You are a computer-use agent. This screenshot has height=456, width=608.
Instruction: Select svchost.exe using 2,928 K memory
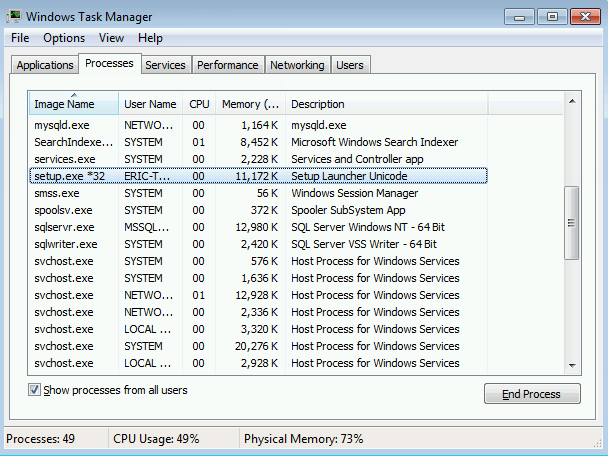click(x=258, y=363)
